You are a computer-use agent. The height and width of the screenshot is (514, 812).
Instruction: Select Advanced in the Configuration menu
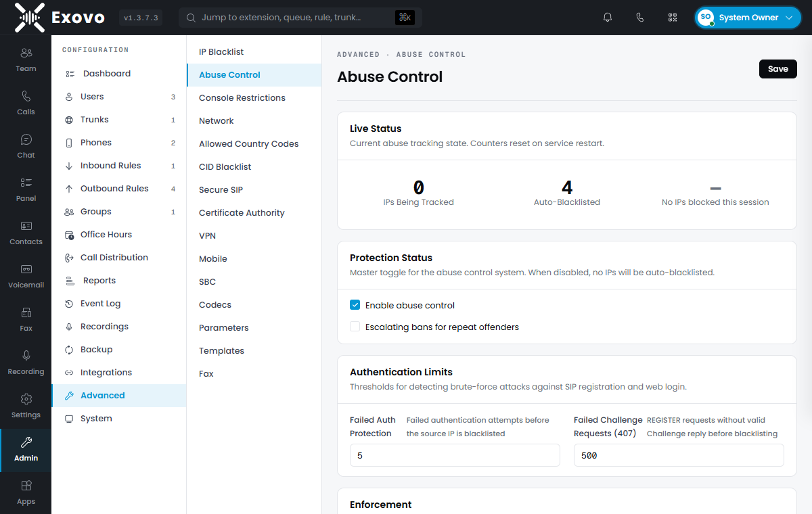click(119, 396)
